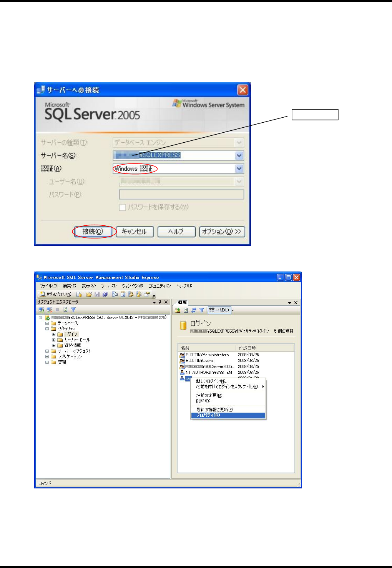The height and width of the screenshot is (568, 392).
Task: Open the 編集 menu
Action: coord(69,286)
